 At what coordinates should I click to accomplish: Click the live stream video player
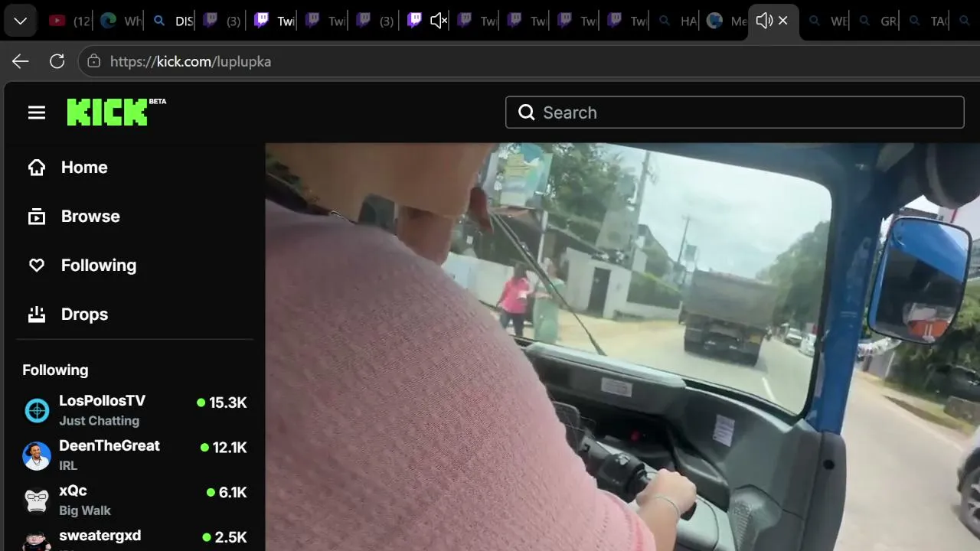pyautogui.click(x=622, y=347)
